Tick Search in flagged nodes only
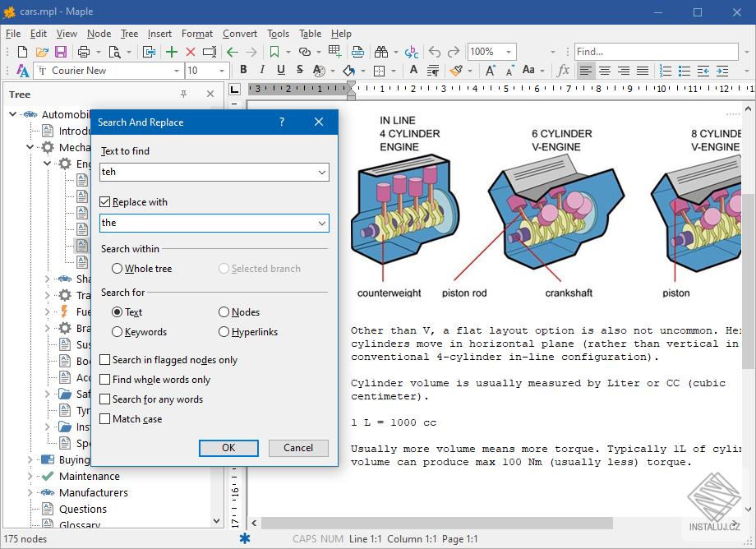The width and height of the screenshot is (756, 549). pyautogui.click(x=104, y=360)
